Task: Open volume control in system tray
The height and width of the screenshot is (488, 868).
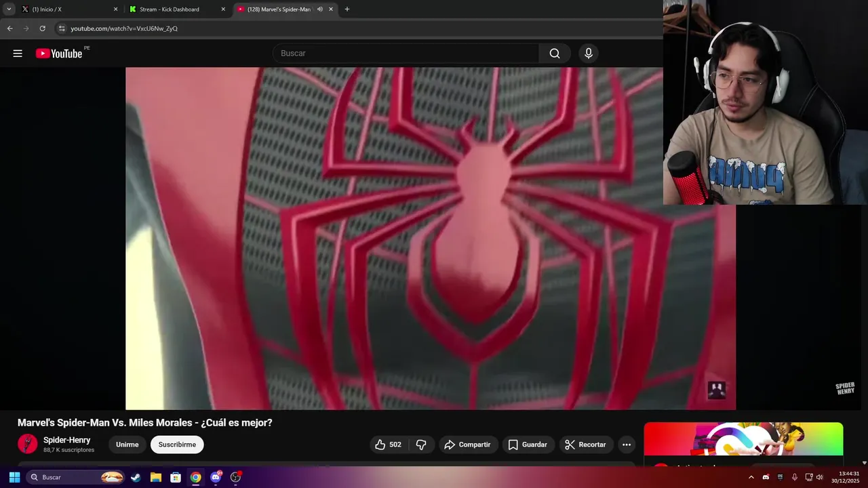Action: point(820,477)
